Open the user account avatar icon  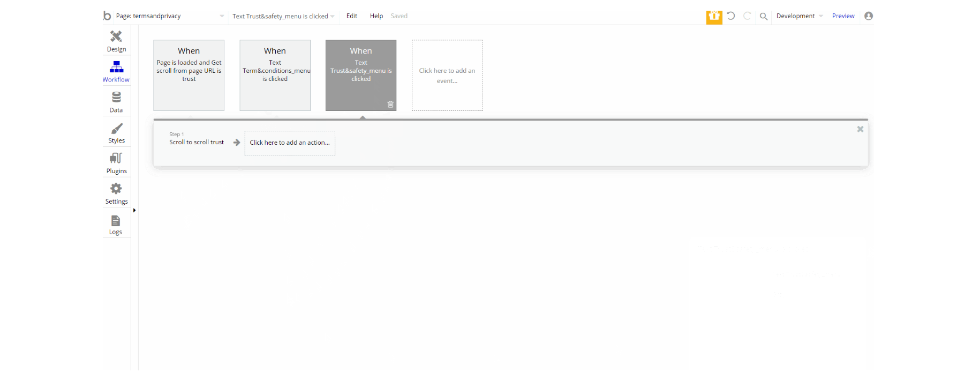[x=869, y=16]
